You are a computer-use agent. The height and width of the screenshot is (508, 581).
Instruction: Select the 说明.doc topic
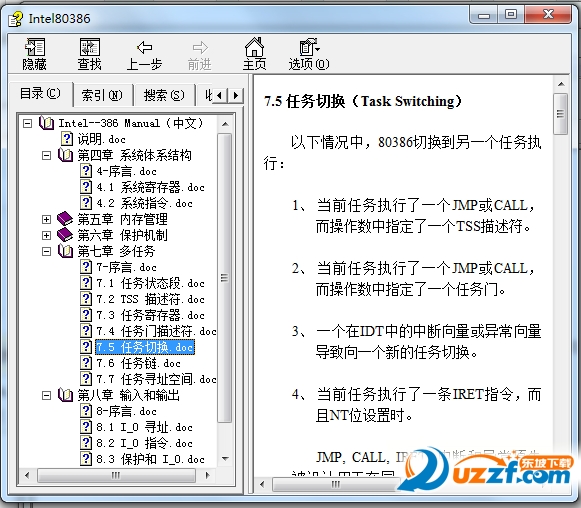pos(102,139)
